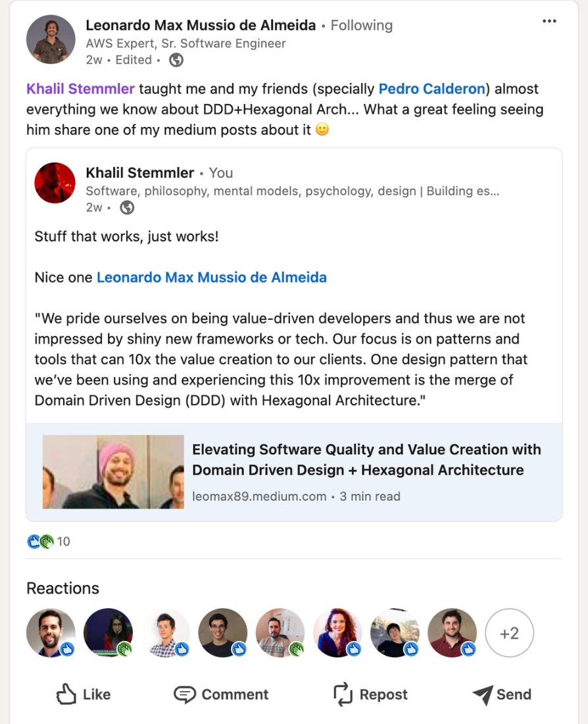Click the red-haired woman's reaction avatar
Screen dimensions: 588x724
point(337,633)
